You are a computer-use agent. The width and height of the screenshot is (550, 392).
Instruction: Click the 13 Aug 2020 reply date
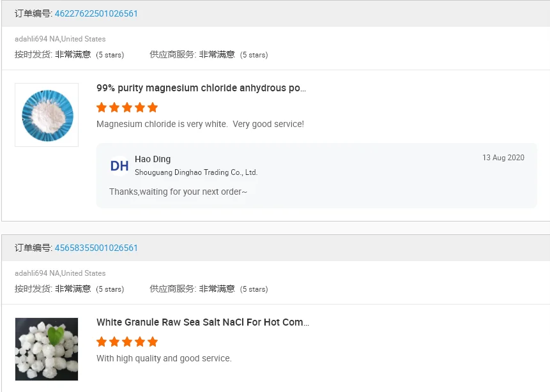tap(503, 158)
